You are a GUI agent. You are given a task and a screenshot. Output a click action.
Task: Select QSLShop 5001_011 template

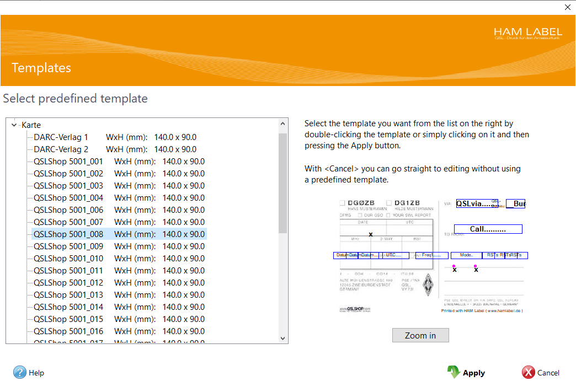coord(119,271)
